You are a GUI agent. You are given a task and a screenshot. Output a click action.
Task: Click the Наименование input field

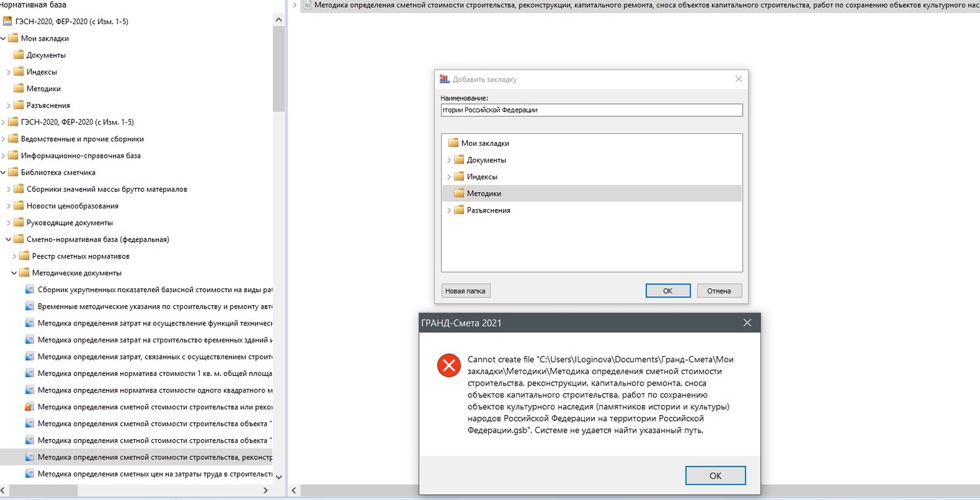click(x=592, y=110)
